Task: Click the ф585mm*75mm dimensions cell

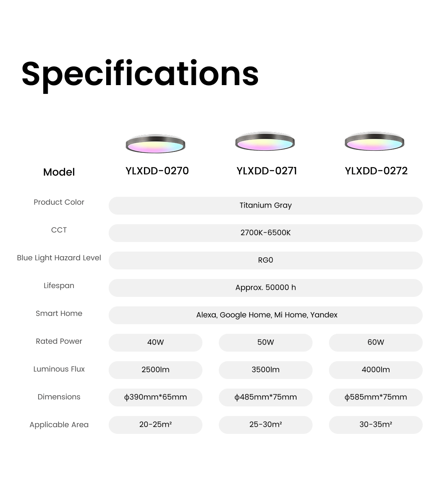Action: (x=376, y=397)
